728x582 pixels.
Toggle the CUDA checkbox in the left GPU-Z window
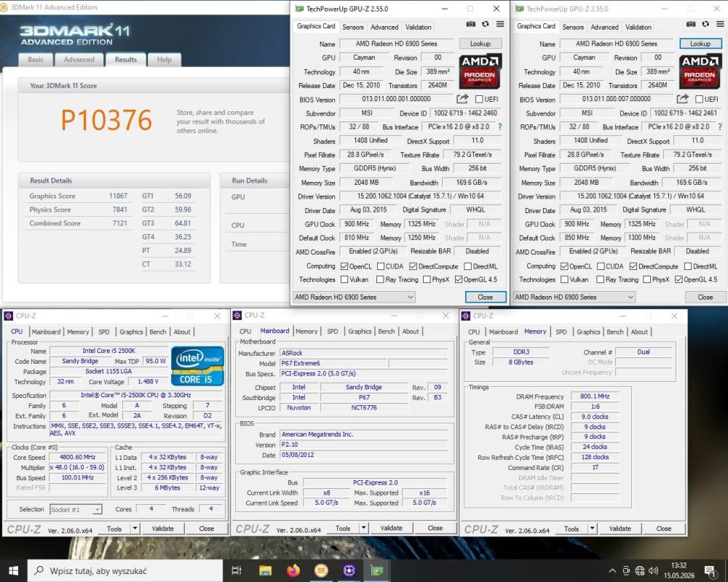(x=381, y=266)
